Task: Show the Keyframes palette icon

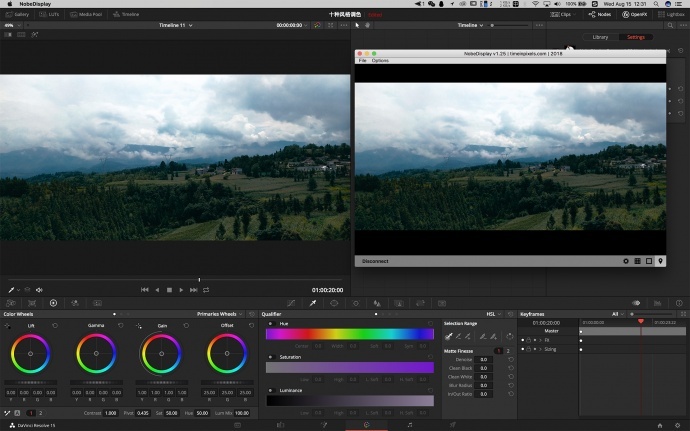Action: point(636,303)
